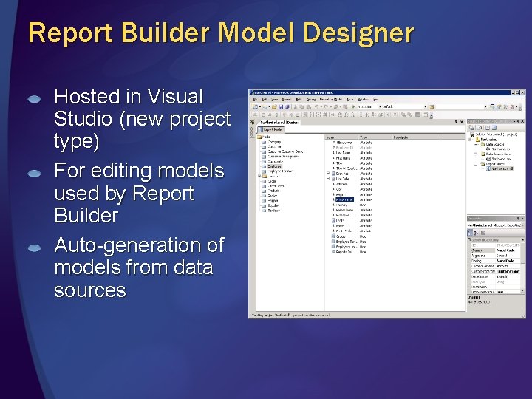Open the View menu

click(275, 100)
